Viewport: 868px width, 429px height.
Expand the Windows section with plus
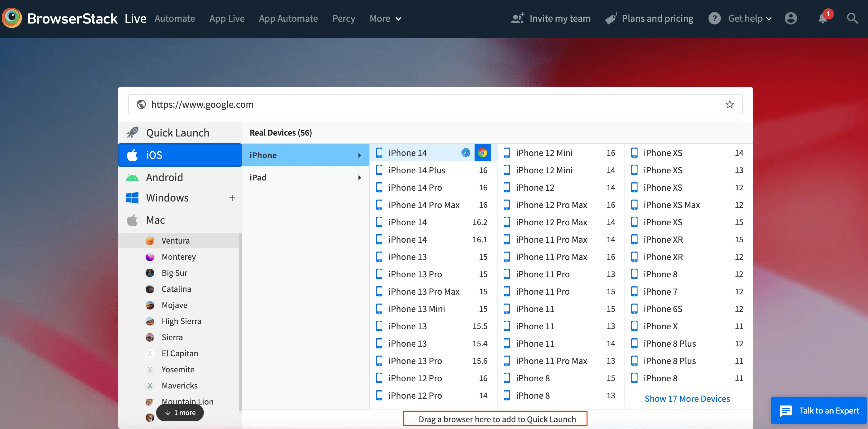[232, 198]
